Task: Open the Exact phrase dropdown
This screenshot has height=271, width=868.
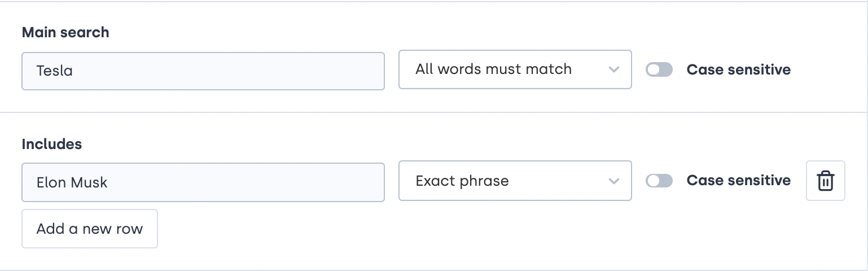Action: click(x=515, y=181)
